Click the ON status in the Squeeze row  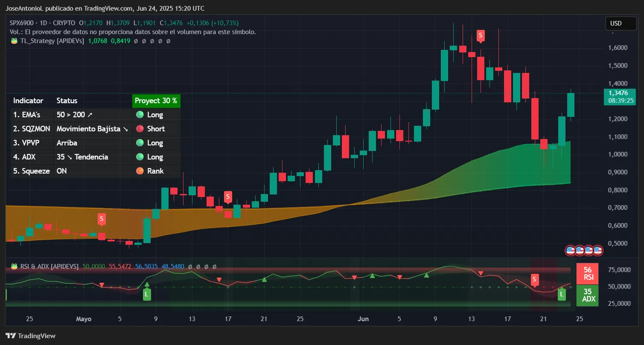tap(61, 171)
